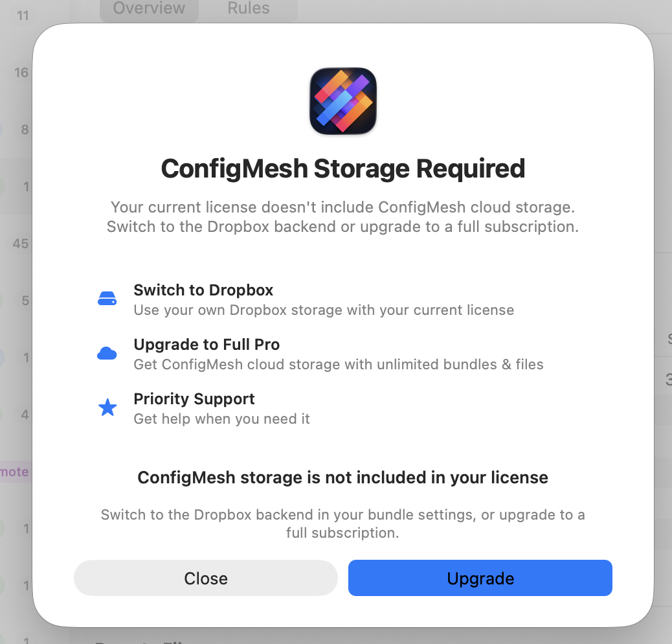Click the colored badge beside count 4
This screenshot has height=644, width=672.
(x=2, y=415)
